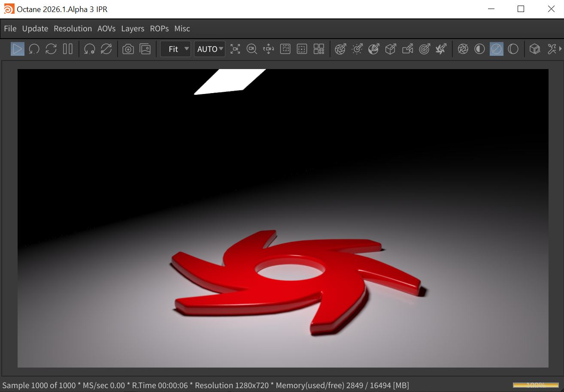564x392 pixels.
Task: Open the AOVs menu
Action: point(106,29)
